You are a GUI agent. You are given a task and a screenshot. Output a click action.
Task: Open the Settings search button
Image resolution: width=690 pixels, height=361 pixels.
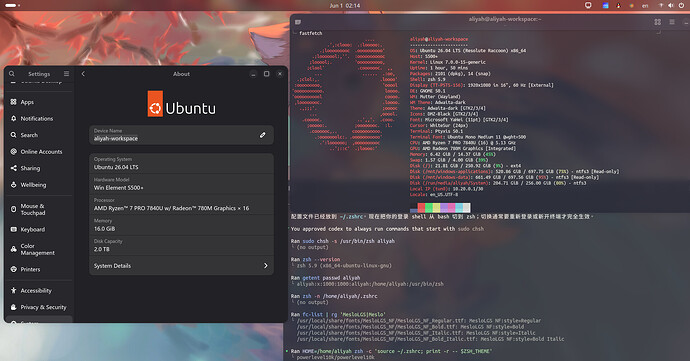[x=12, y=74]
